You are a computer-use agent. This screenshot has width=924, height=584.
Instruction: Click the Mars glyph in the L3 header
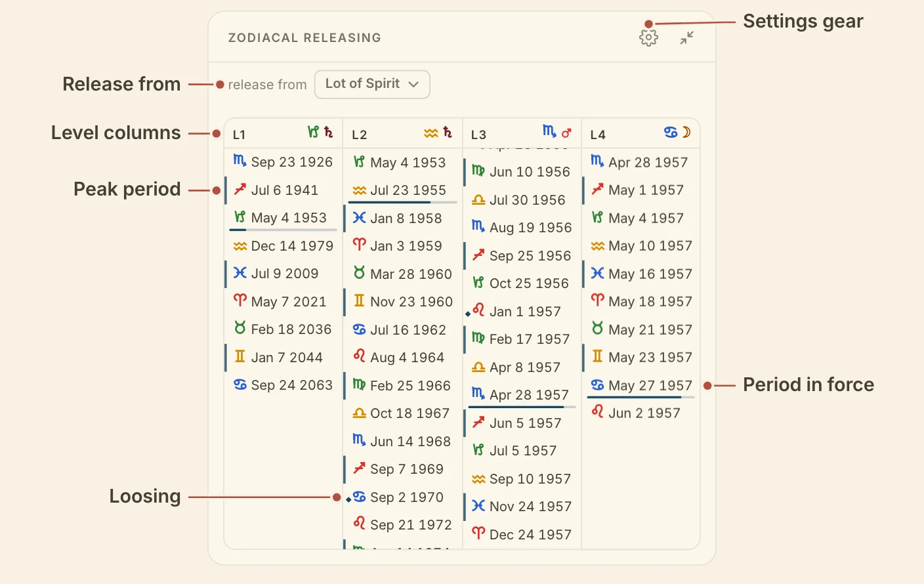coord(566,133)
